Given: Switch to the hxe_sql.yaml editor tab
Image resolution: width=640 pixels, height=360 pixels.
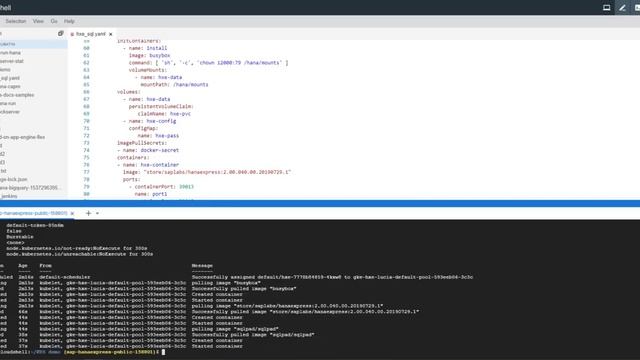Looking at the screenshot, I should [x=91, y=34].
